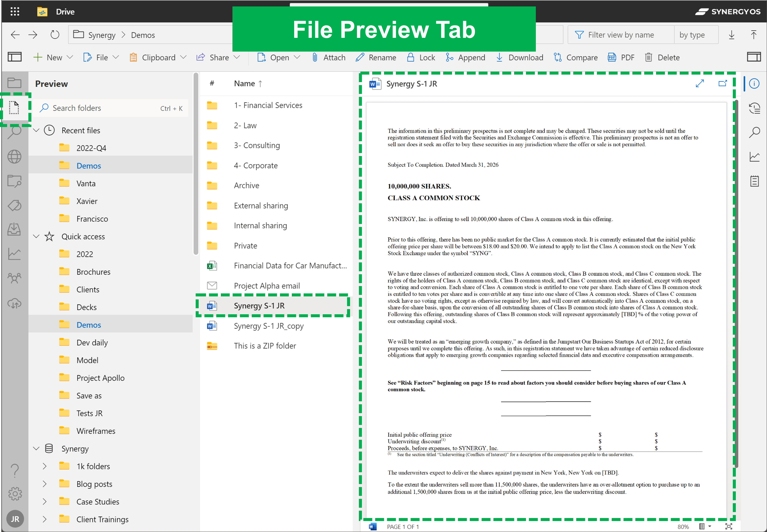
Task: Click the Append toolbar button
Action: 465,57
